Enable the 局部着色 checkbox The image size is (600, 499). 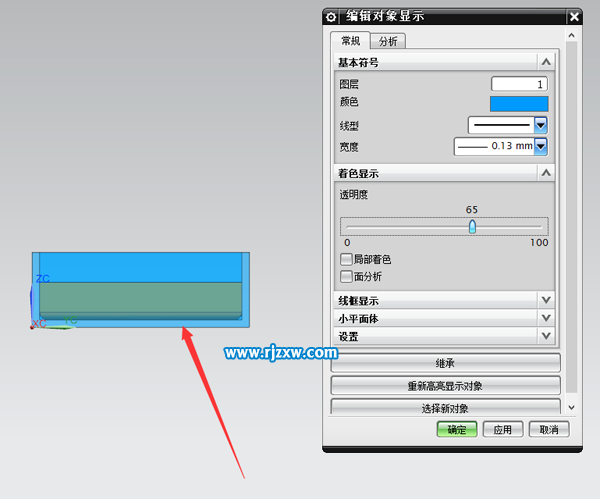tap(346, 259)
